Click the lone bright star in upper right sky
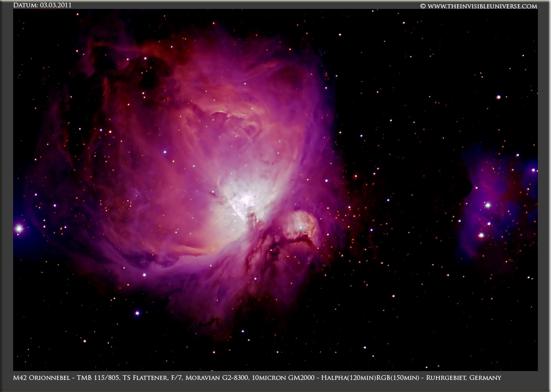This screenshot has width=551, height=392. click(498, 97)
